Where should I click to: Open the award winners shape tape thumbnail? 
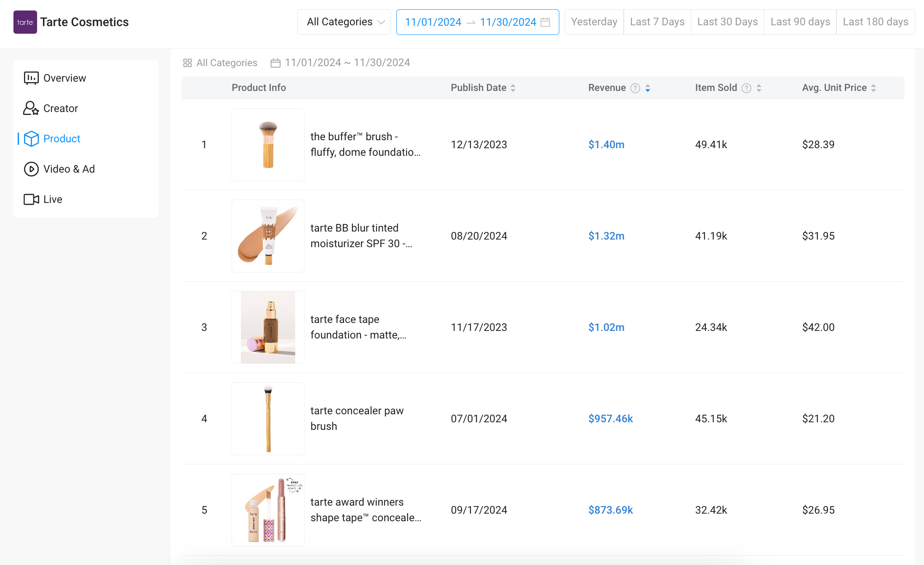(x=268, y=510)
